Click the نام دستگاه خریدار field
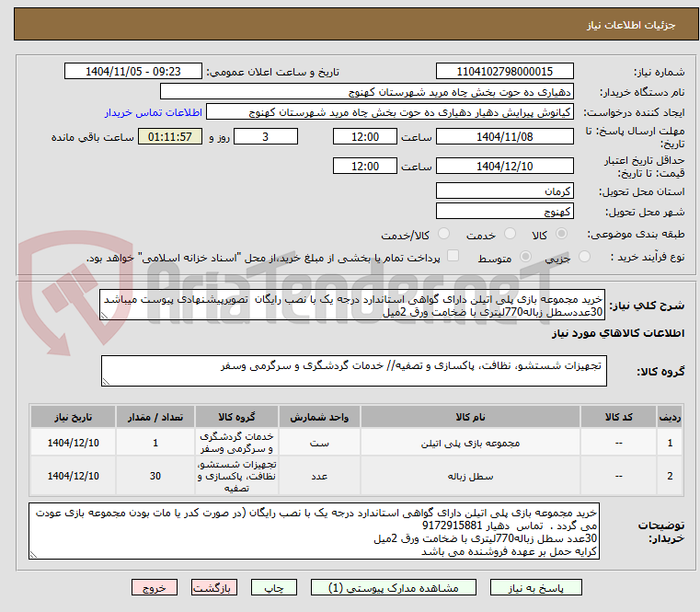This screenshot has width=700, height=612. point(366,92)
